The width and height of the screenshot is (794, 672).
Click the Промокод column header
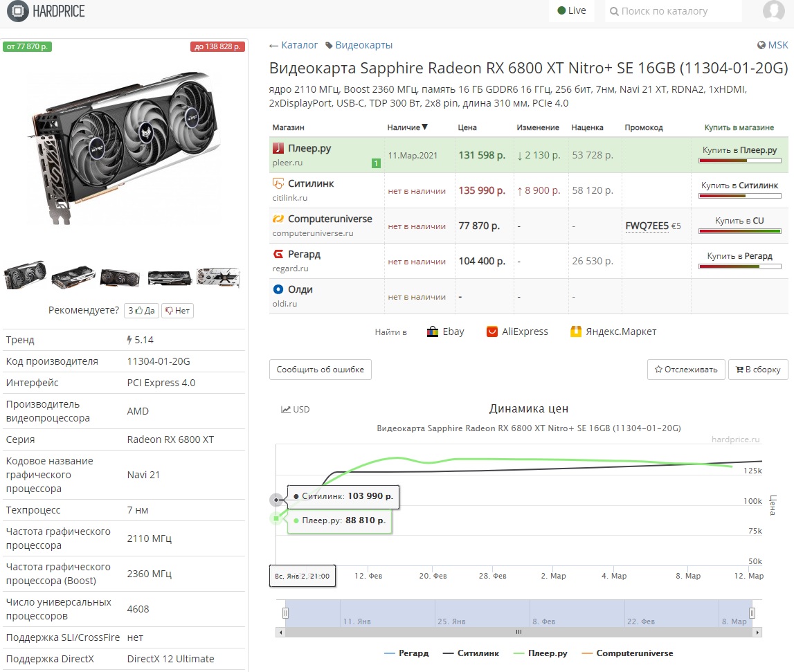click(644, 127)
